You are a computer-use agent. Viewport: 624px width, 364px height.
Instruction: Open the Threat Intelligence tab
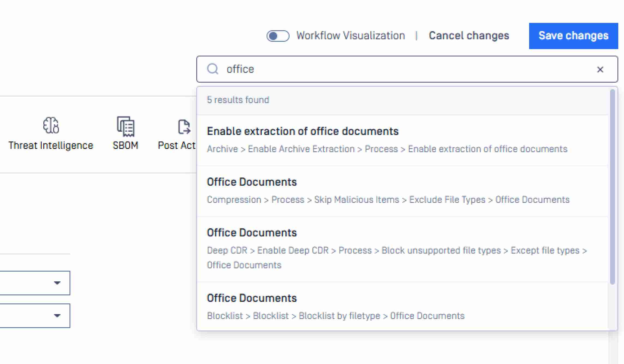pyautogui.click(x=51, y=145)
